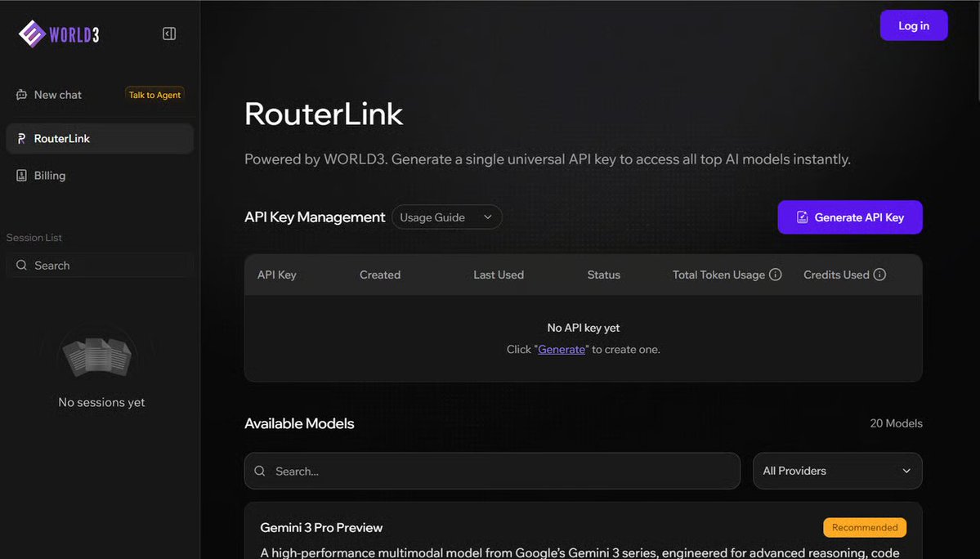Click the New chat bubble icon
Image resolution: width=980 pixels, height=559 pixels.
[x=21, y=95]
